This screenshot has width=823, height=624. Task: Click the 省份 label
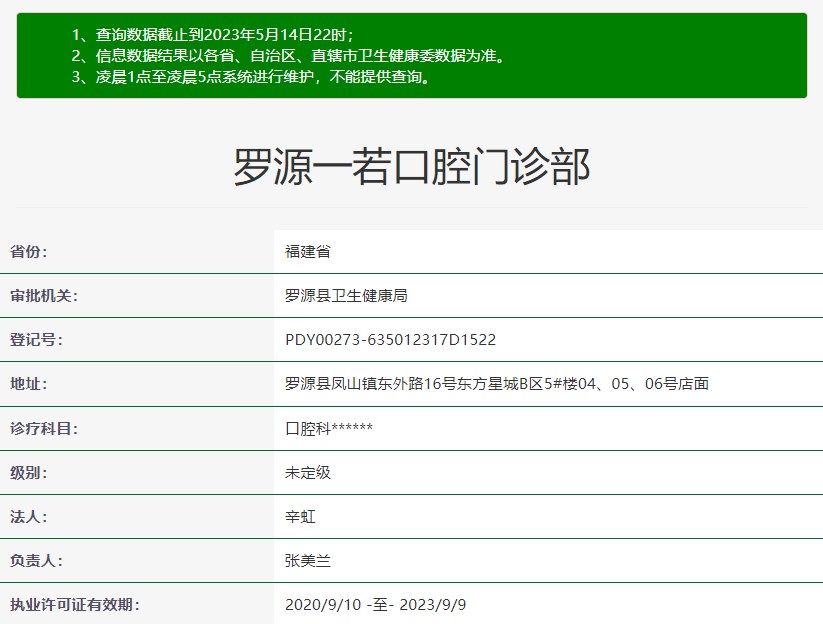coord(29,251)
